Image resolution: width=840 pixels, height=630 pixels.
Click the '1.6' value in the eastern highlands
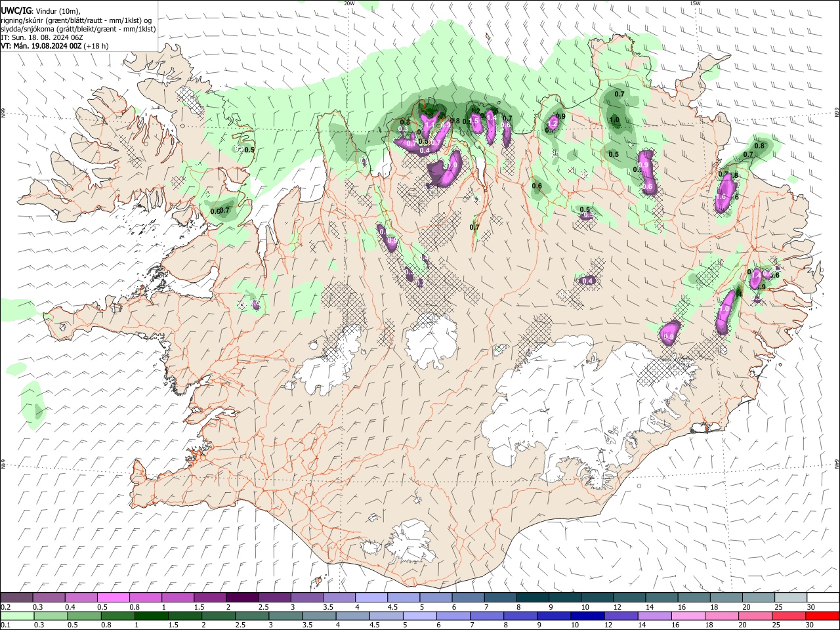point(720,197)
